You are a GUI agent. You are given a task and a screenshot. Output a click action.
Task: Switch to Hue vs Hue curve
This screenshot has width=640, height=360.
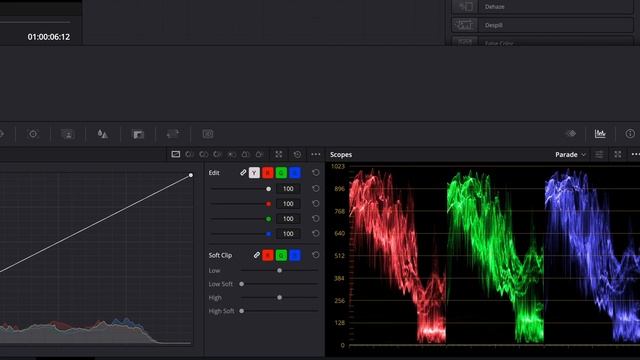point(189,154)
